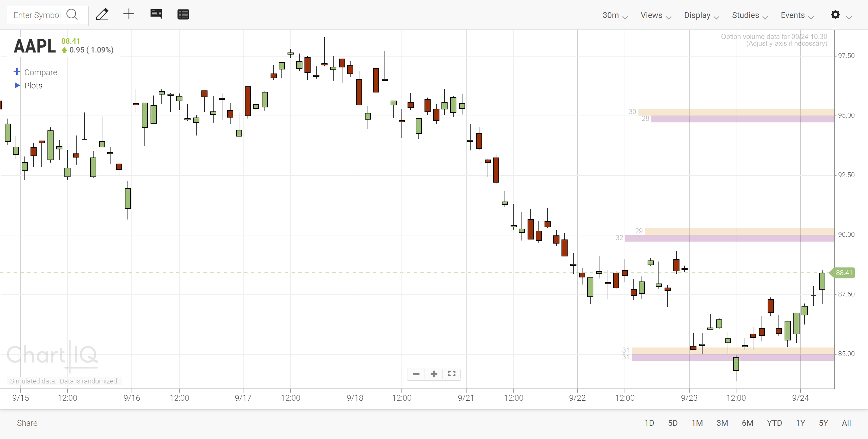The height and width of the screenshot is (439, 868).
Task: Click the 9/15 date label
Action: pos(21,398)
